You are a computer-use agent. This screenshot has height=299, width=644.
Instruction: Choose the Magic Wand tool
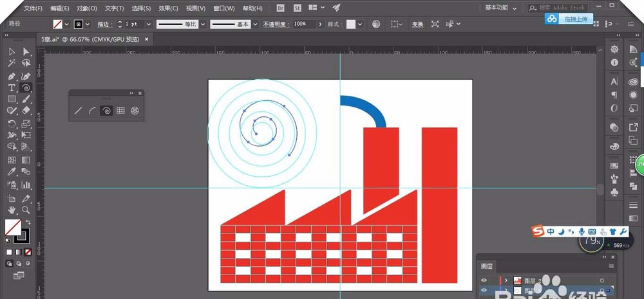coord(12,63)
